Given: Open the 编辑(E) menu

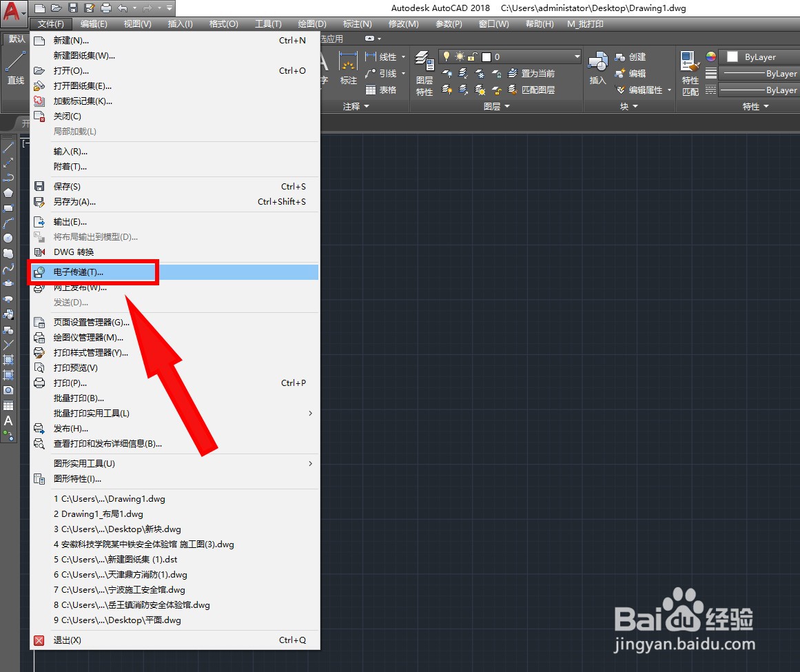Looking at the screenshot, I should click(x=94, y=24).
